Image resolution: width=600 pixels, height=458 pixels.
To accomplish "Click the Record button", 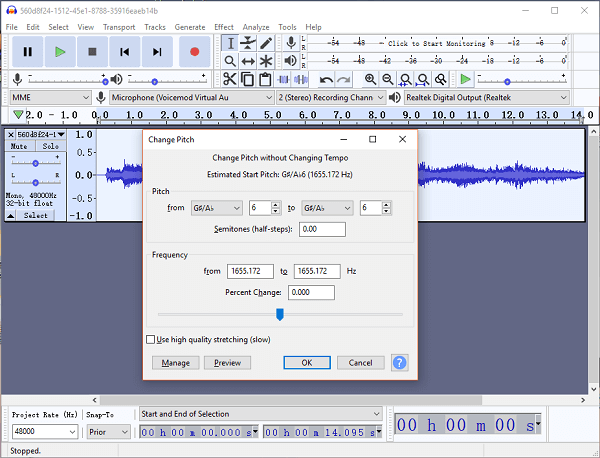I will tap(194, 51).
